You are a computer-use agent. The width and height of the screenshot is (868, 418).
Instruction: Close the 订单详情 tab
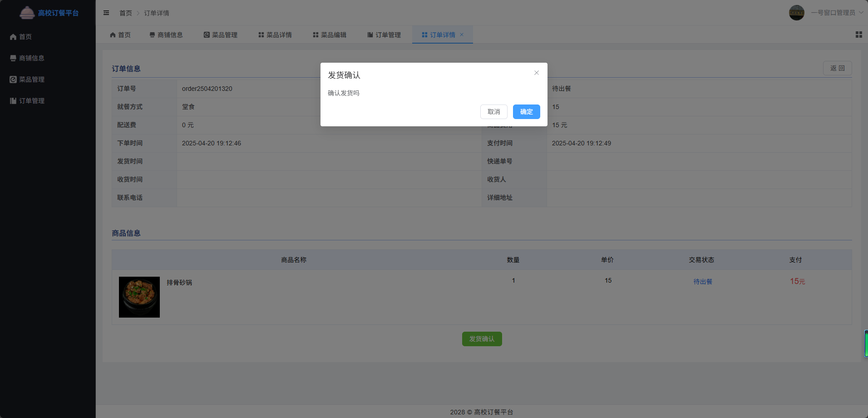(x=462, y=35)
